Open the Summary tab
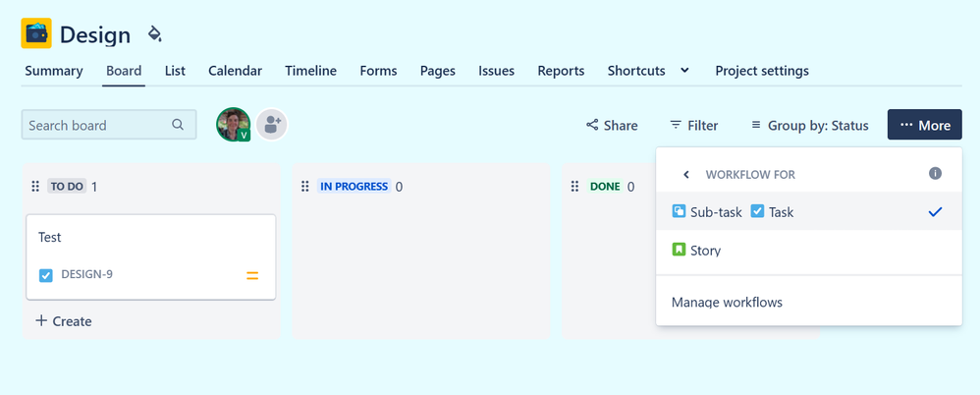 (x=54, y=71)
